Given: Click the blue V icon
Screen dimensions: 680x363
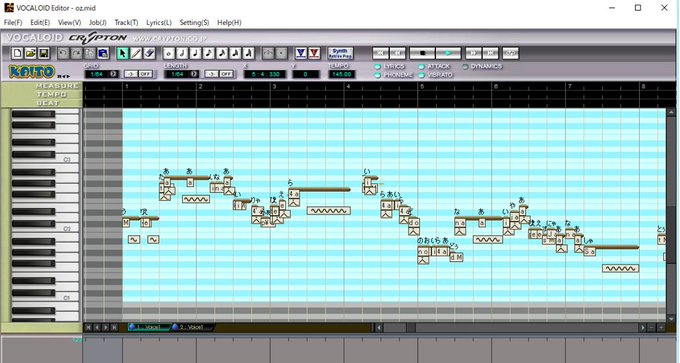Looking at the screenshot, I should point(301,53).
